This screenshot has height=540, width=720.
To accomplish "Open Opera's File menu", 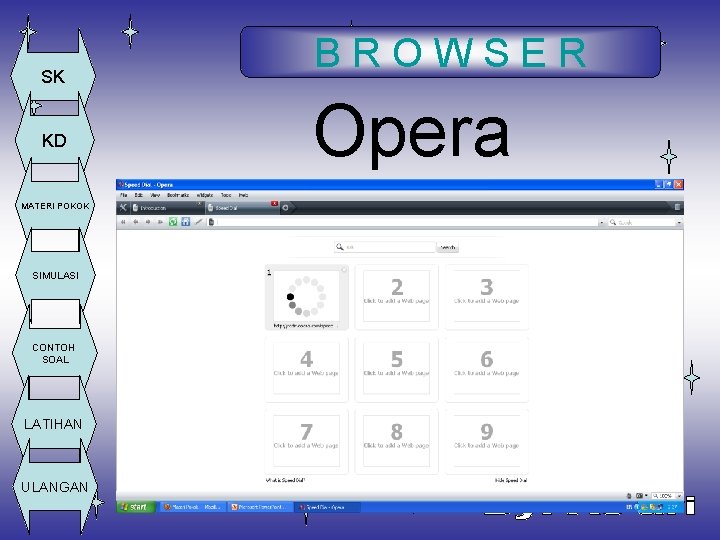I will (x=124, y=195).
